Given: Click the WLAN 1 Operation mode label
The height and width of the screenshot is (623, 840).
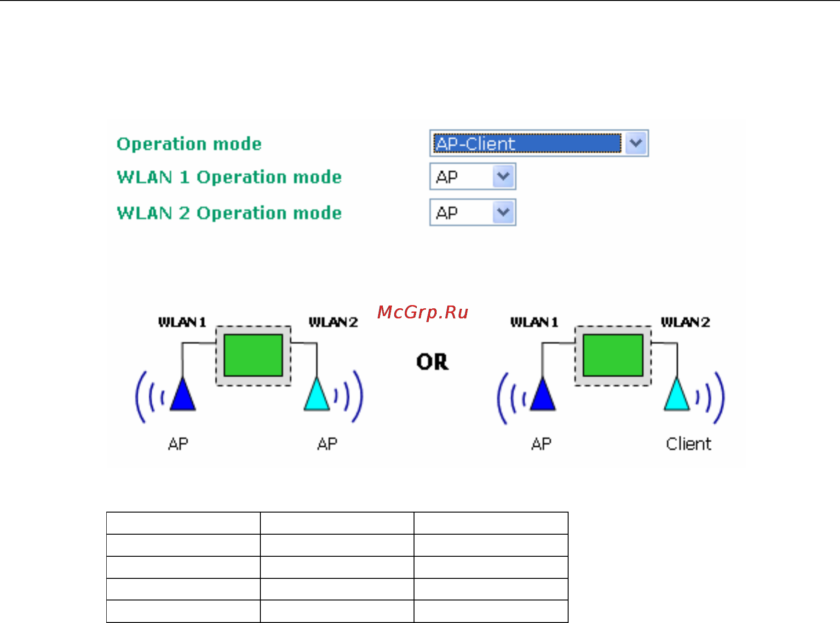Looking at the screenshot, I should 229,177.
